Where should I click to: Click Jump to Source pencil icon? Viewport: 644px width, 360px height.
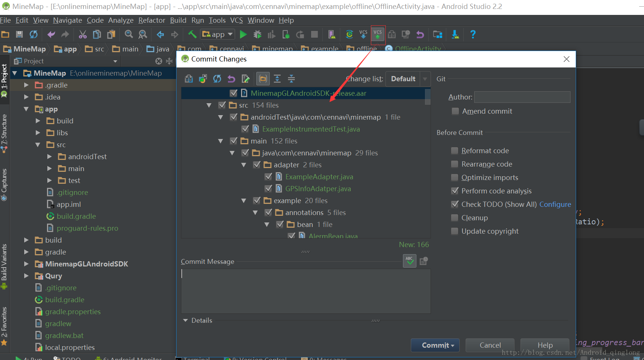(246, 79)
